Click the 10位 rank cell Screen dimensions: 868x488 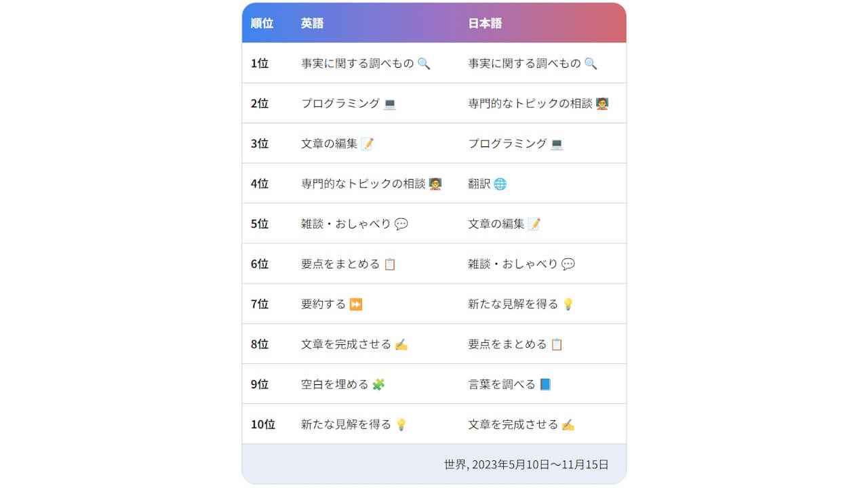263,424
